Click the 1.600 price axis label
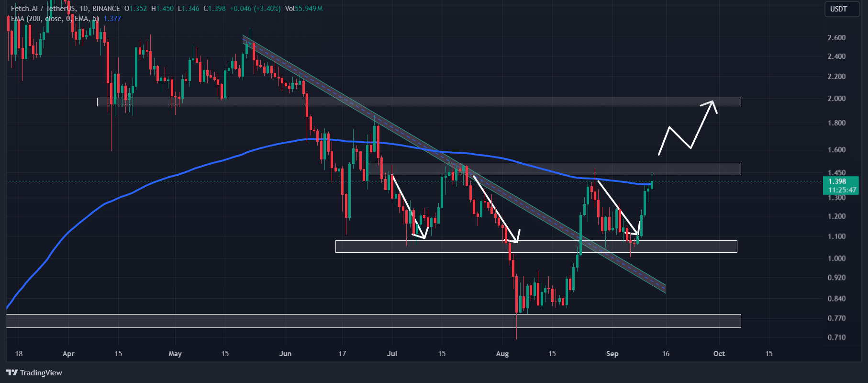This screenshot has width=868, height=383. [x=836, y=150]
